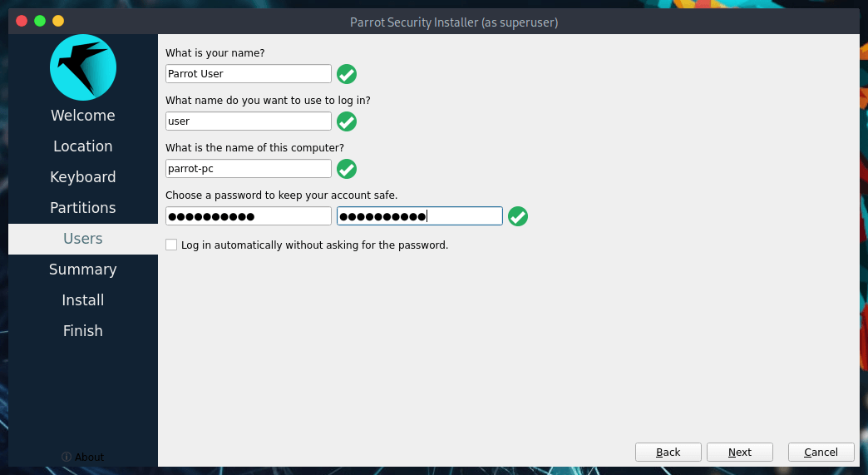Click the green checkmark beside the computer name field
Viewport: 868px width, 475px height.
(x=347, y=169)
